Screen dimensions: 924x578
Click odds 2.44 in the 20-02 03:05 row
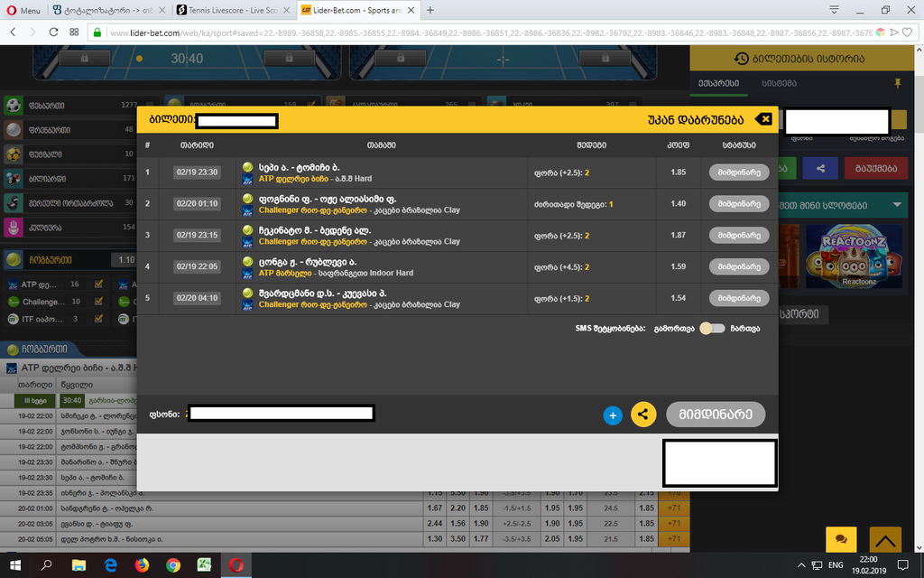435,523
